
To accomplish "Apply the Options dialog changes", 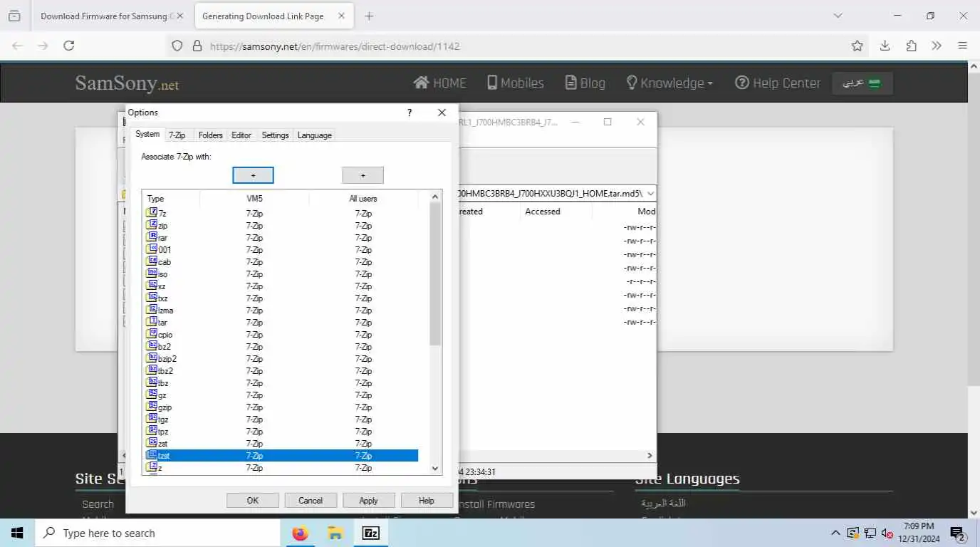I will [x=368, y=501].
